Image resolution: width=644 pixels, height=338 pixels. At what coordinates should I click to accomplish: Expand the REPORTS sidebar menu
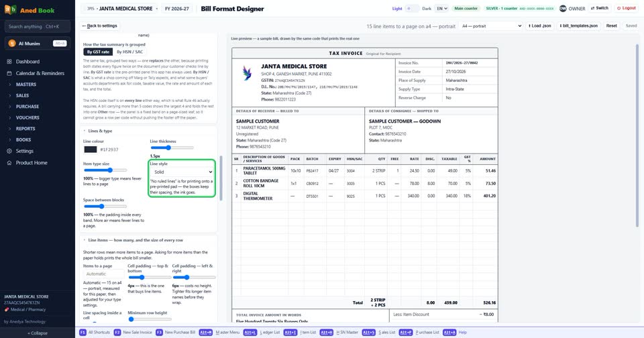pos(25,129)
